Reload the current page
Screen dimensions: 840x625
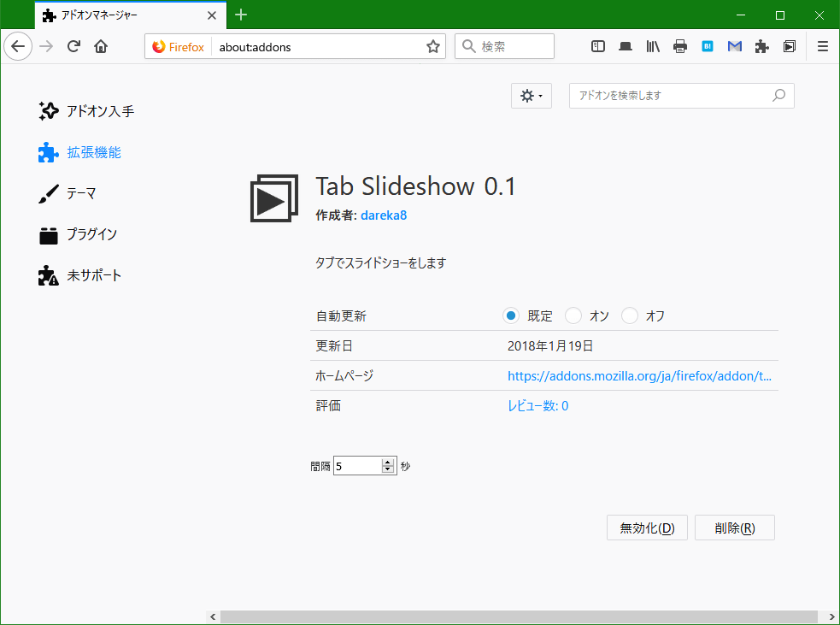click(x=74, y=47)
